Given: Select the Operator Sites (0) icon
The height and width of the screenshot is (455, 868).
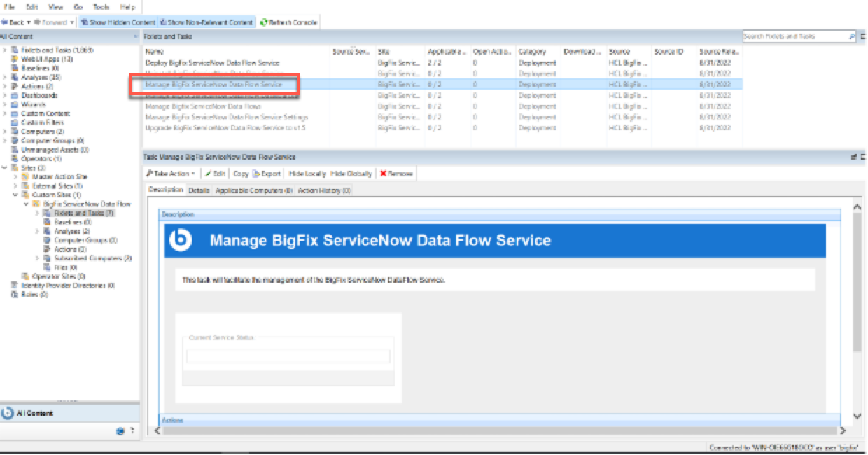Looking at the screenshot, I should pos(26,276).
